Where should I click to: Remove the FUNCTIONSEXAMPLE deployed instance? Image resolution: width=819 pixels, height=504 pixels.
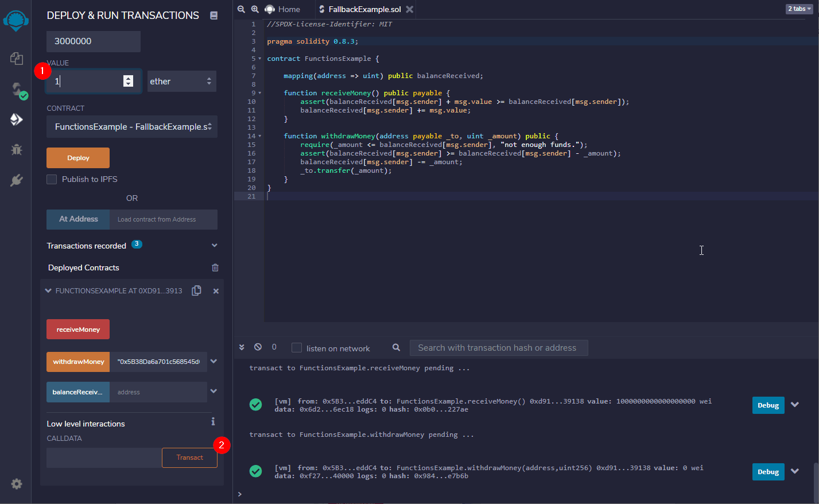pyautogui.click(x=216, y=291)
